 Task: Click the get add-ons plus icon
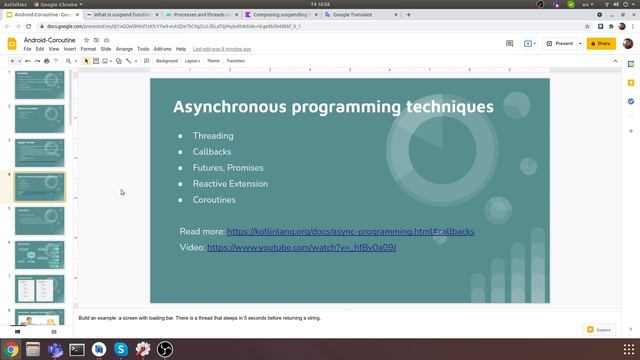(631, 131)
